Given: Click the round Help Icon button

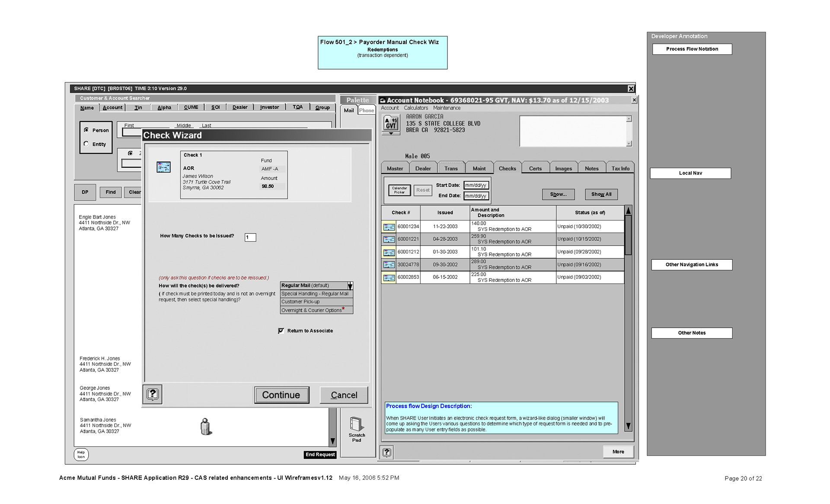Looking at the screenshot, I should 81,454.
